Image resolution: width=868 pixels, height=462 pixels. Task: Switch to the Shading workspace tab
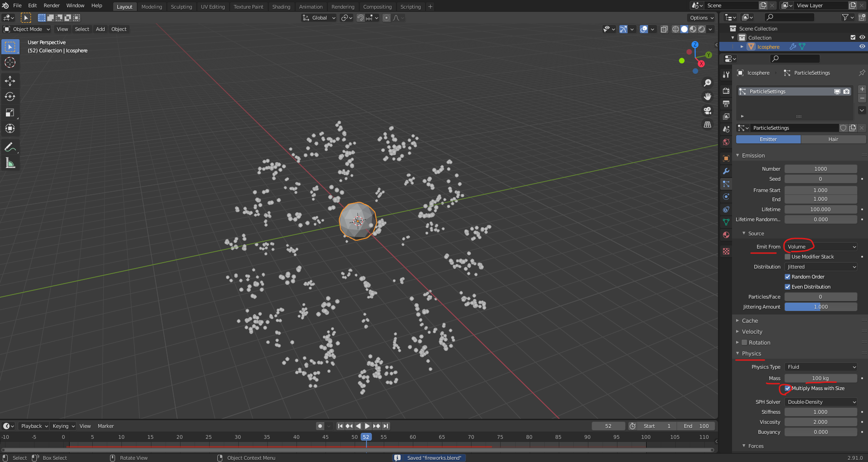click(281, 7)
